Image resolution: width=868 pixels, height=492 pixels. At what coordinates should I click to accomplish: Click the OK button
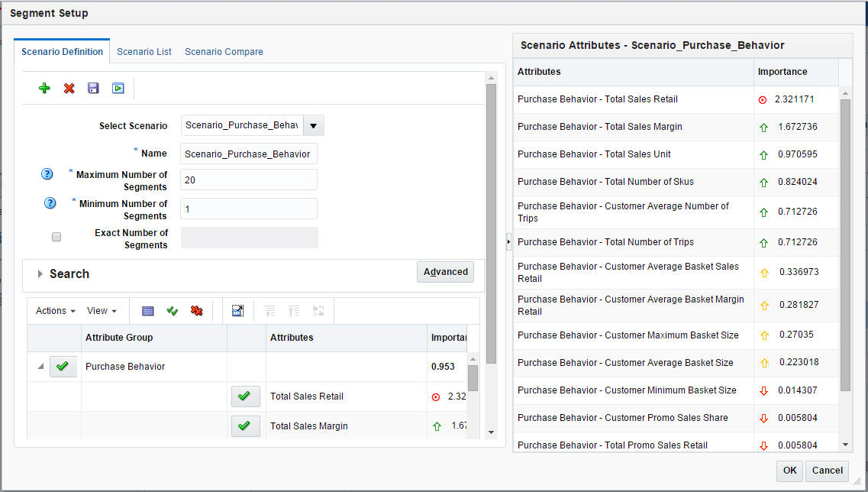point(789,471)
